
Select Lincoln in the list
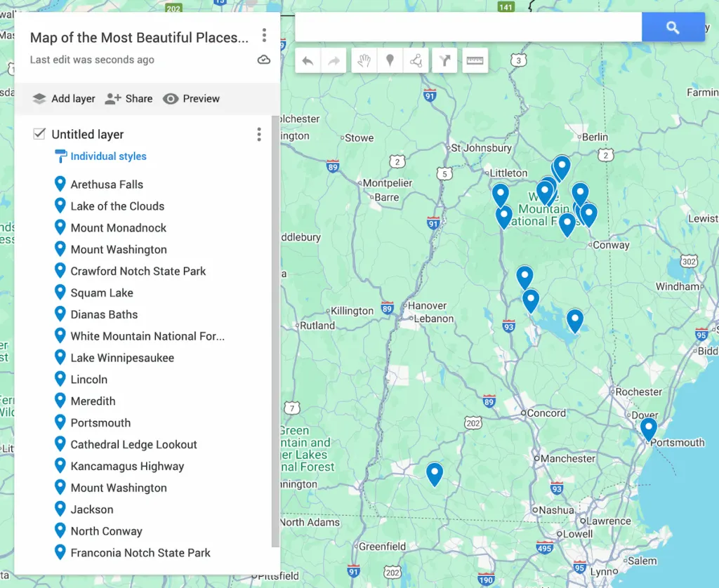pyautogui.click(x=89, y=380)
